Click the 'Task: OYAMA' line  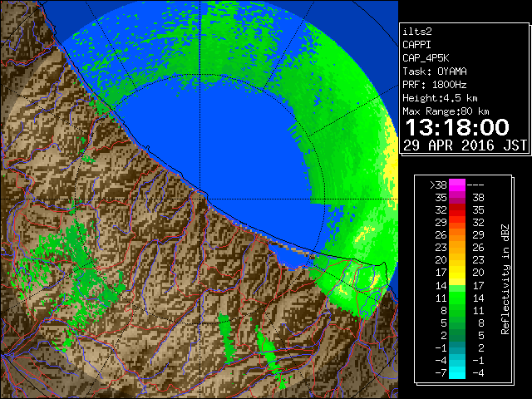coord(435,71)
